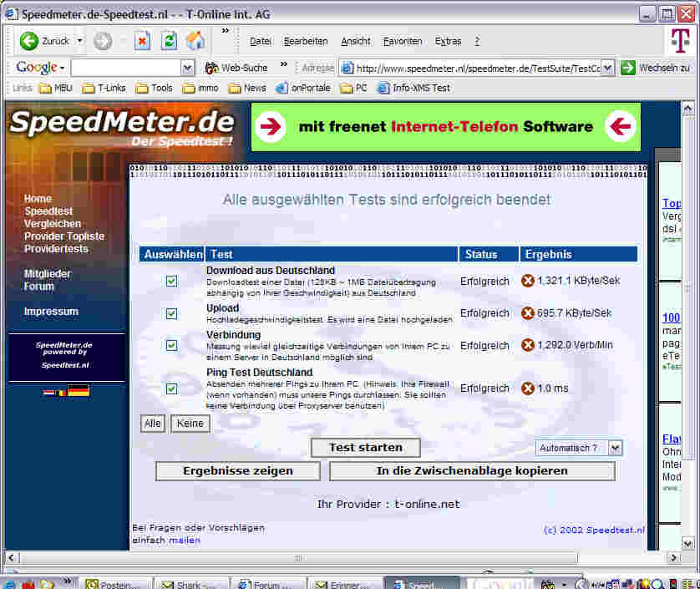This screenshot has height=589, width=700.
Task: Click the red X icon beside 1,0 ms
Action: [528, 388]
